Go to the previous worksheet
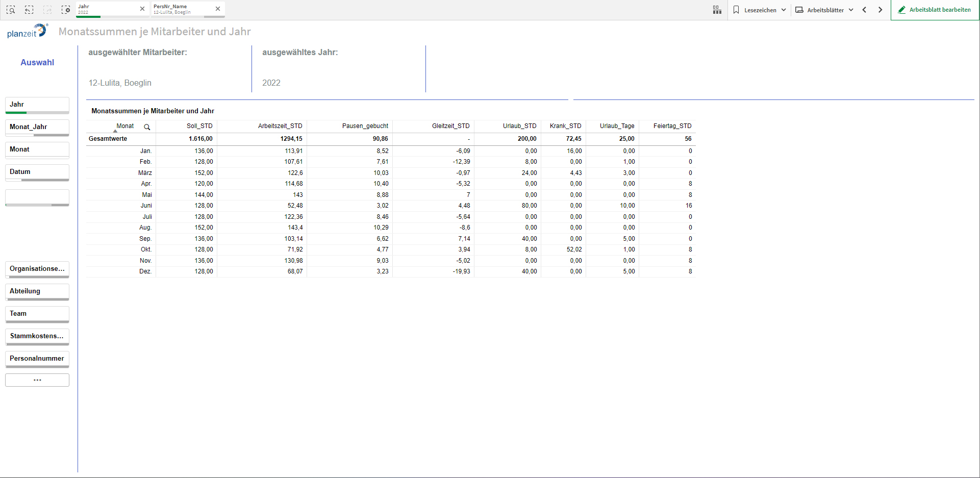 pyautogui.click(x=864, y=10)
